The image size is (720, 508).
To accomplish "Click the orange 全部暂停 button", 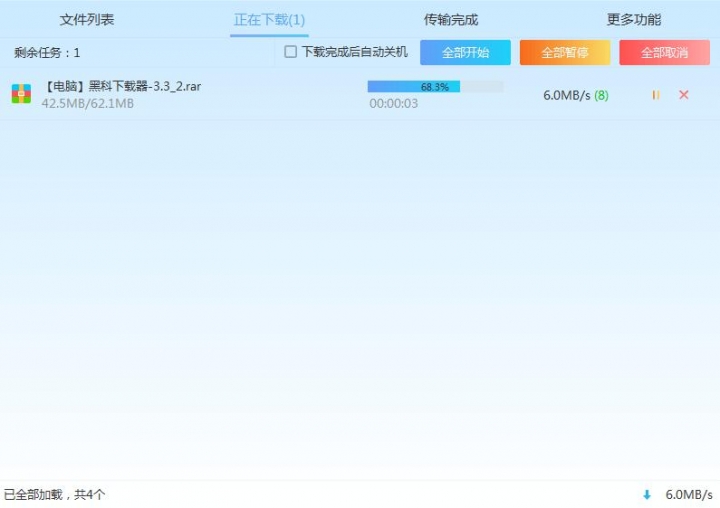I will point(564,53).
